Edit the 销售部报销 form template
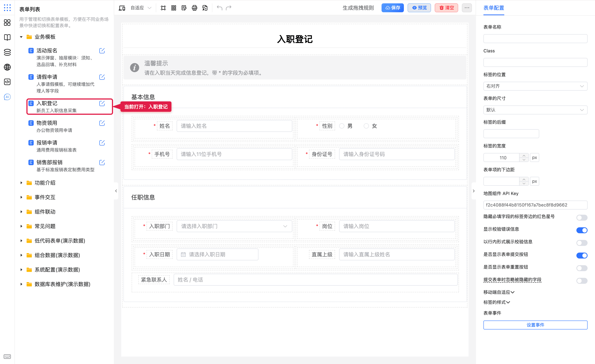 tap(102, 162)
